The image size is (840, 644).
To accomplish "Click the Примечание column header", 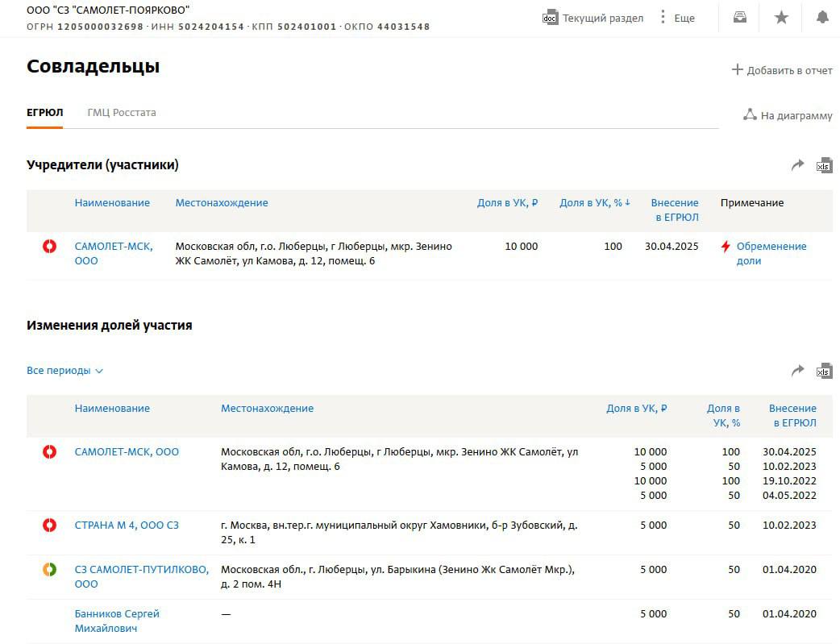I will pos(751,202).
